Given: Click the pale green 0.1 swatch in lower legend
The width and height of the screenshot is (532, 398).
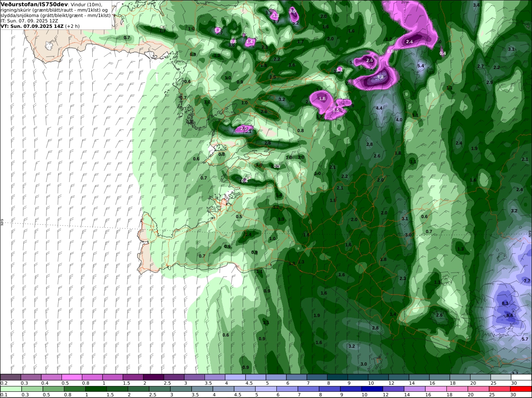Looking at the screenshot, I should coord(10,389).
